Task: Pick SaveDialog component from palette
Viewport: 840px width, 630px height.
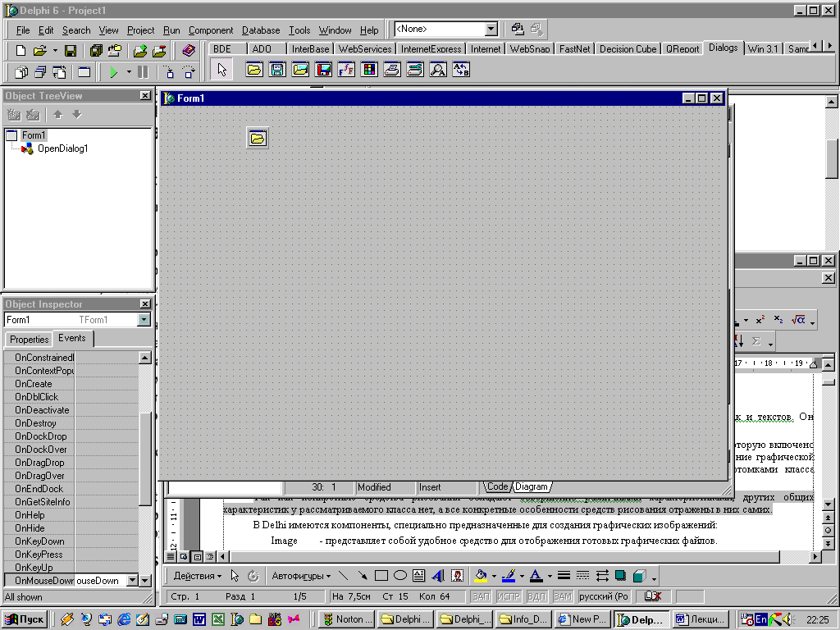Action: click(x=277, y=70)
